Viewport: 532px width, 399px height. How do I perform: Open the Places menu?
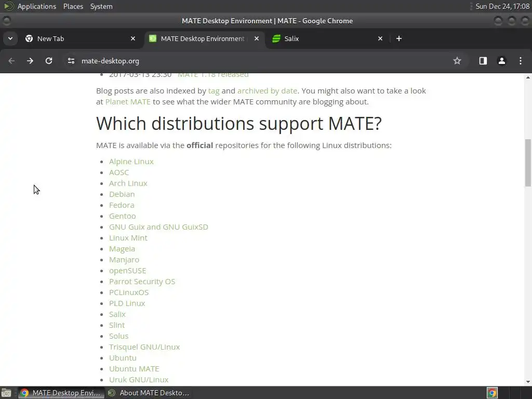(73, 6)
